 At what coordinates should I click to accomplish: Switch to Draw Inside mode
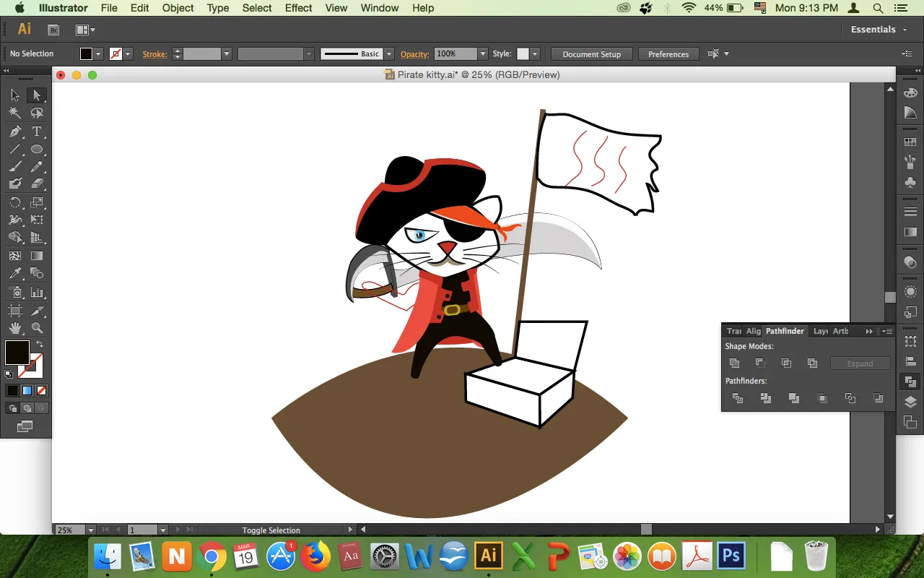41,408
